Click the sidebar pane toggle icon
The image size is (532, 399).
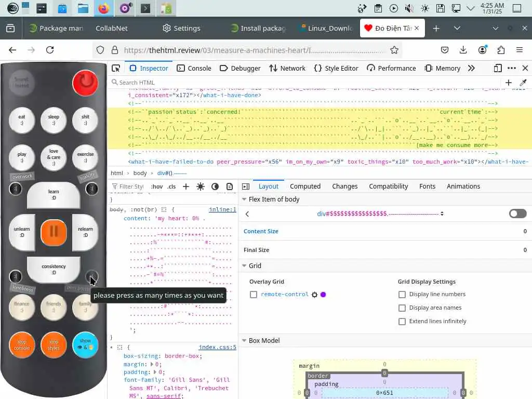(246, 187)
